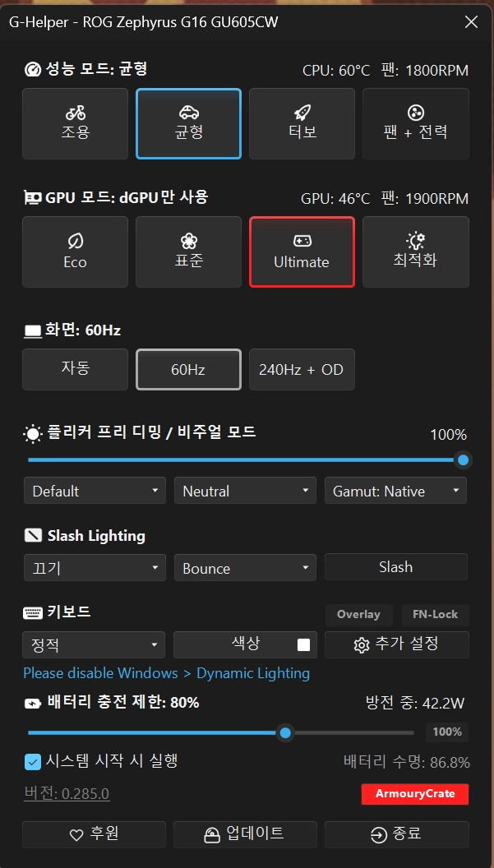
Task: Open the Bounce animation dropdown
Action: click(245, 568)
